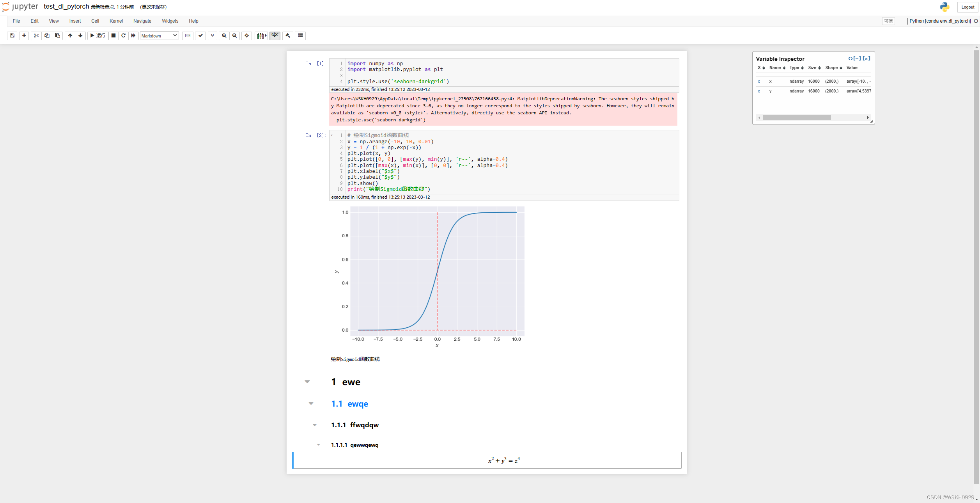Collapse the '1.1 ewqe' heading section
The image size is (980, 503).
[x=311, y=403]
